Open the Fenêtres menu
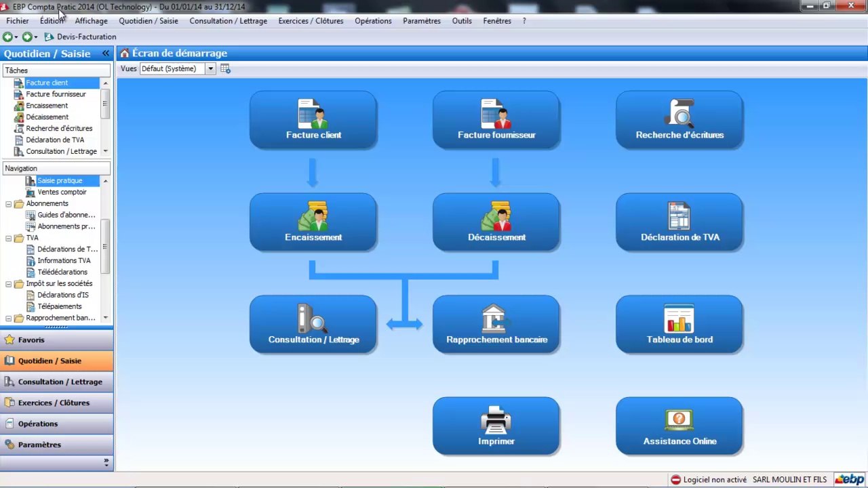The image size is (868, 488). click(497, 21)
